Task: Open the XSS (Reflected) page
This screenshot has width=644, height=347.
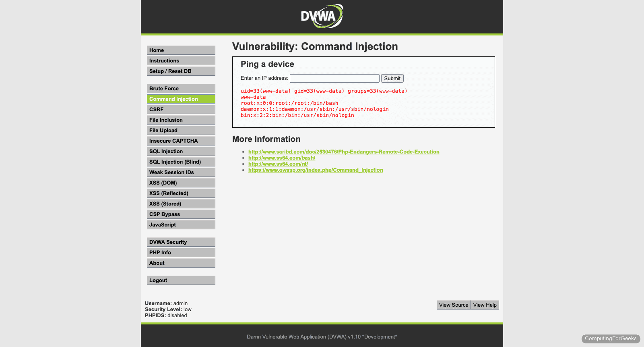Action: click(x=181, y=193)
